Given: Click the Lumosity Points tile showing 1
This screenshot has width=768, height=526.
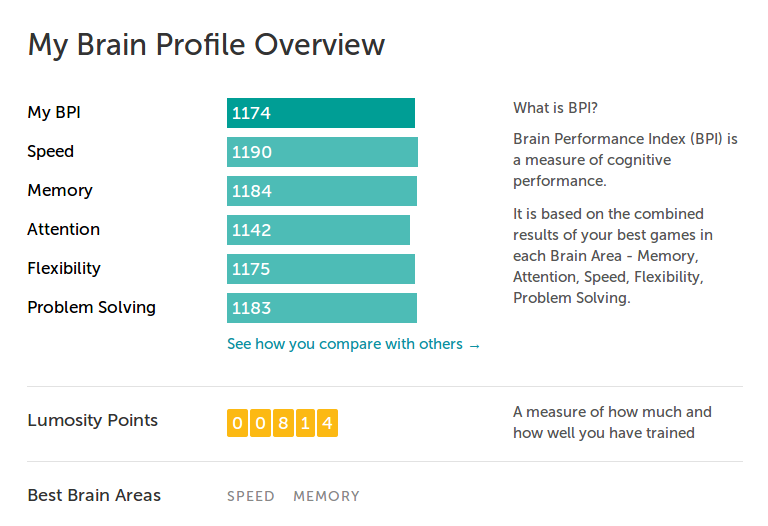Looking at the screenshot, I should [305, 423].
